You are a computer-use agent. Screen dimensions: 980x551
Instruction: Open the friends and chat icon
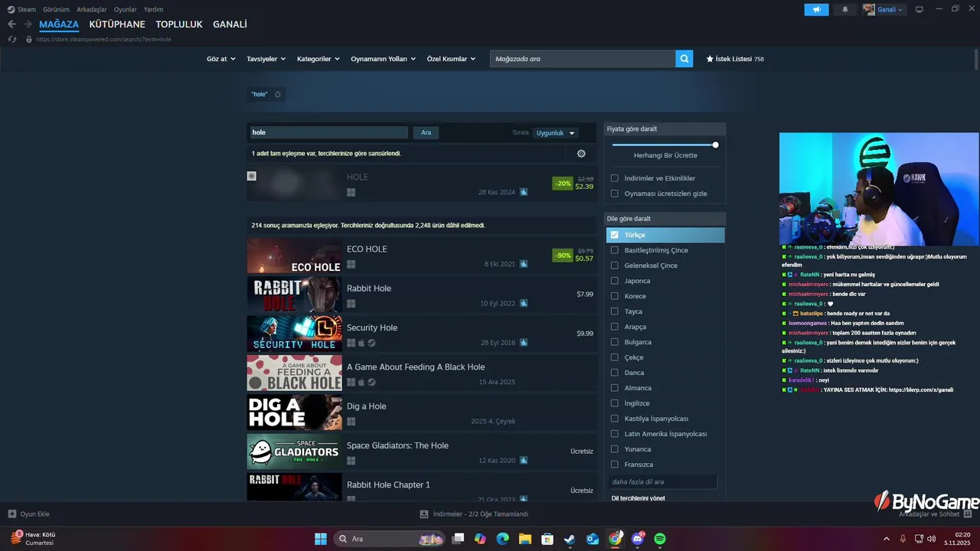point(968,514)
